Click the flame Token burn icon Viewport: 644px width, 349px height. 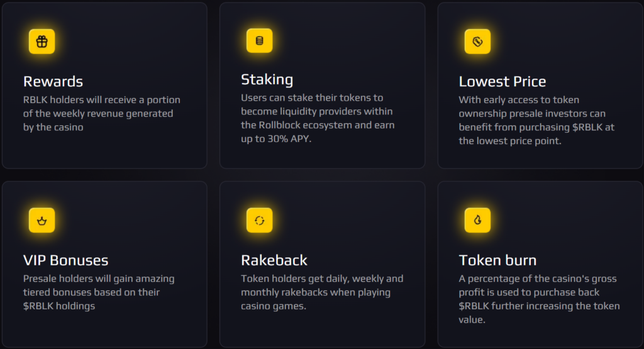pyautogui.click(x=477, y=220)
